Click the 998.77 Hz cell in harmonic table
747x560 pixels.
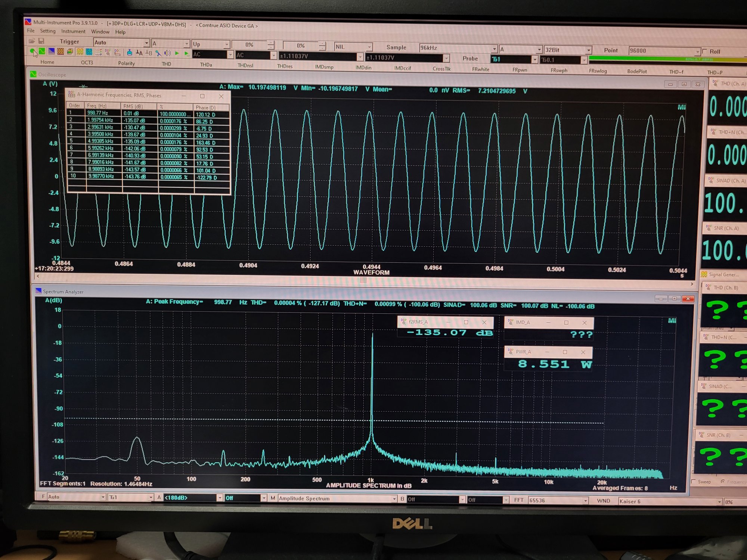coord(102,113)
